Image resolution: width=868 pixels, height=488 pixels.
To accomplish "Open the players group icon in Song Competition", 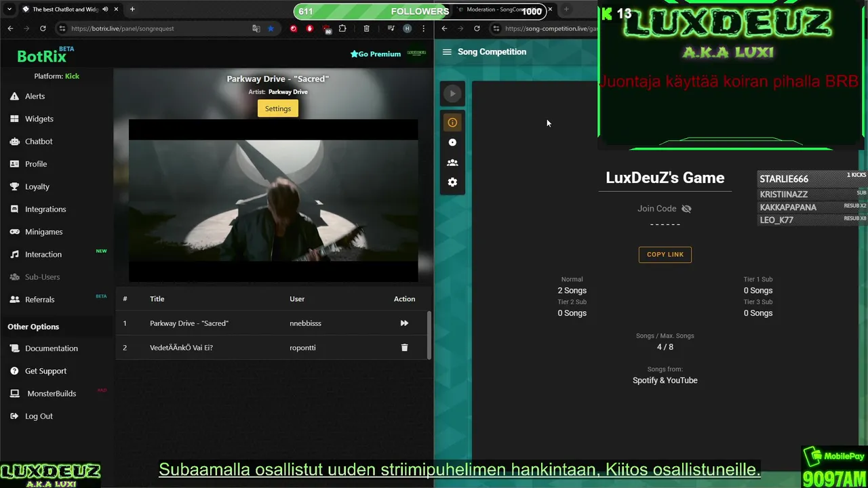I will 452,163.
